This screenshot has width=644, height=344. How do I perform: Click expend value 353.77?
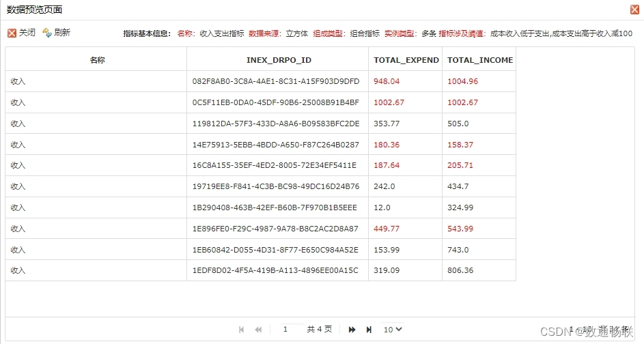tap(387, 124)
